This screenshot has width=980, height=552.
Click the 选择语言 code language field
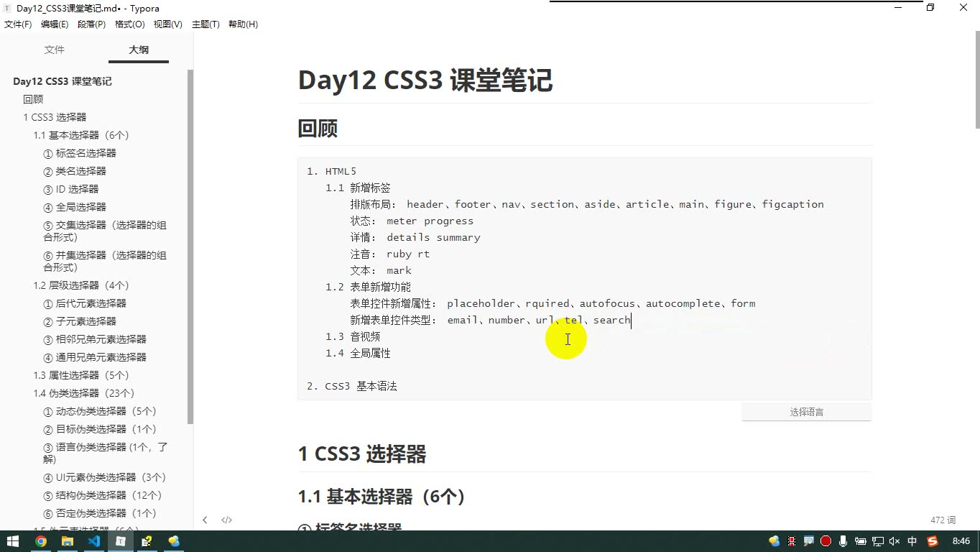click(x=806, y=413)
